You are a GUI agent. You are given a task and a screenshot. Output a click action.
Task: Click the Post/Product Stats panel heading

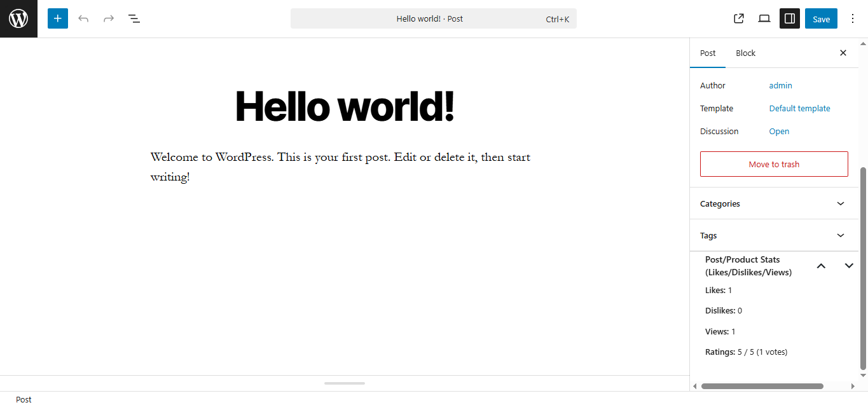click(x=748, y=266)
